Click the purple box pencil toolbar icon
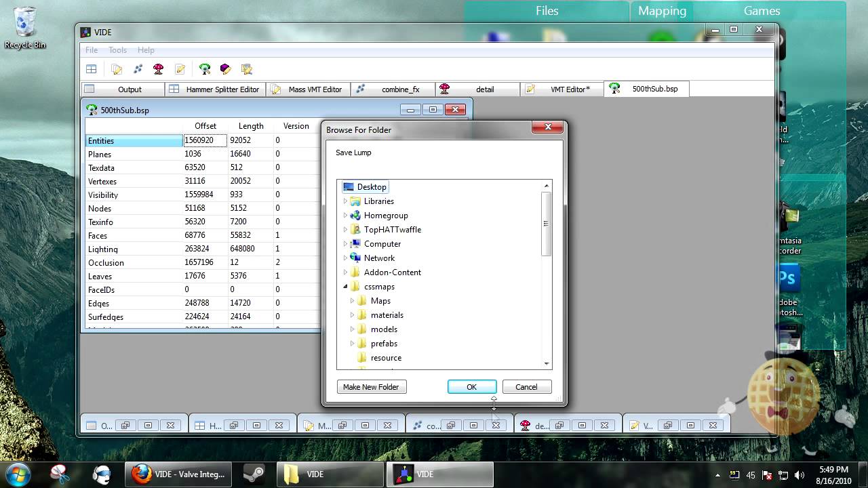The height and width of the screenshot is (488, 868). [x=226, y=69]
